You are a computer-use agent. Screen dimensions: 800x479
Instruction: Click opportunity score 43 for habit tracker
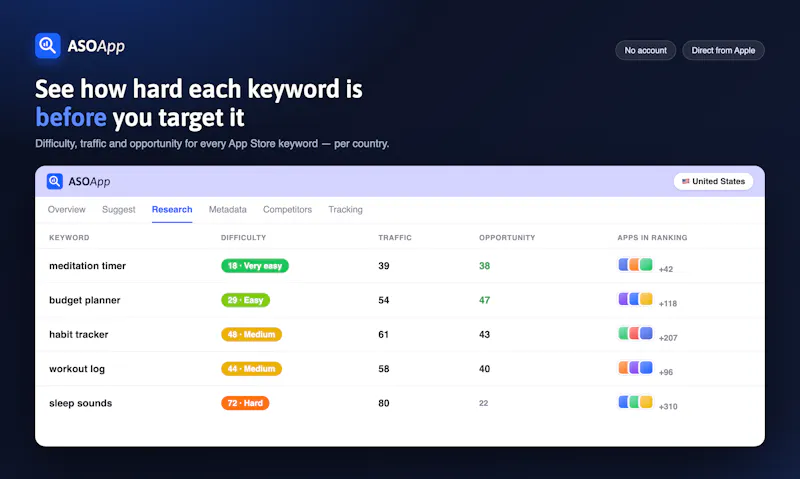click(x=484, y=334)
